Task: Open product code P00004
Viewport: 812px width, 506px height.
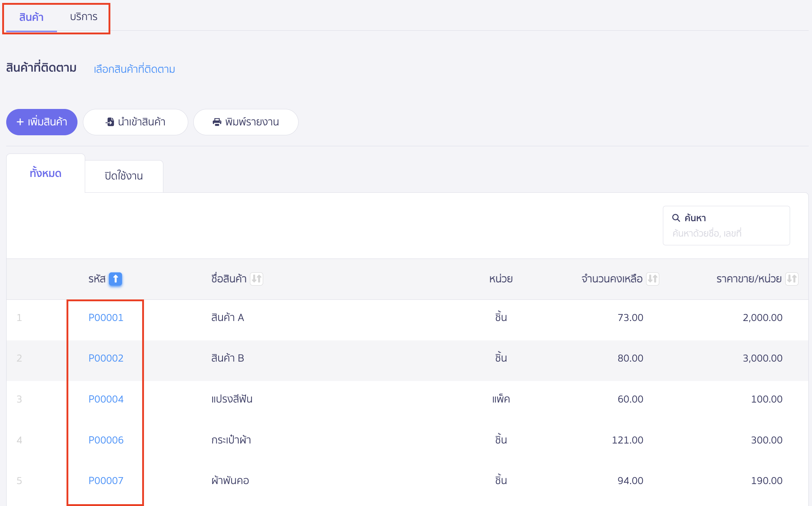Action: click(x=106, y=399)
